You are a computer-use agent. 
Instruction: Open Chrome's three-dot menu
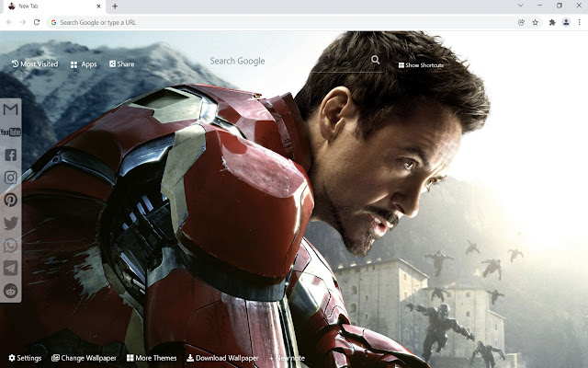click(x=580, y=22)
